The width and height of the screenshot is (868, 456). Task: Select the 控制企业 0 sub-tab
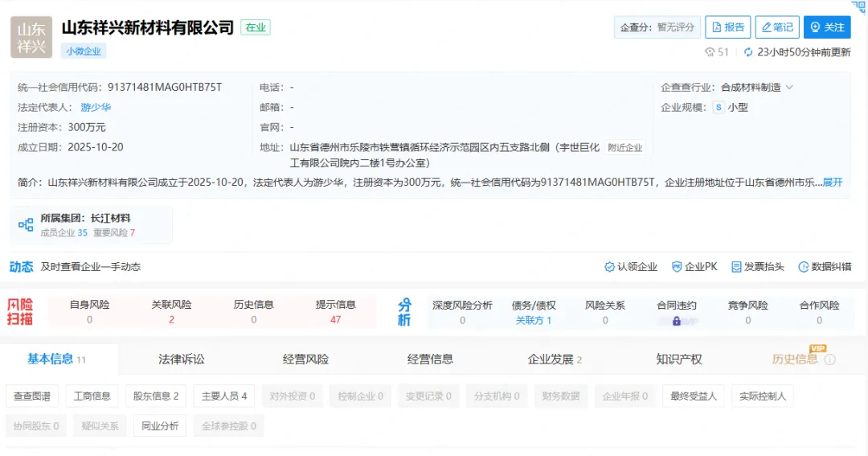(360, 396)
